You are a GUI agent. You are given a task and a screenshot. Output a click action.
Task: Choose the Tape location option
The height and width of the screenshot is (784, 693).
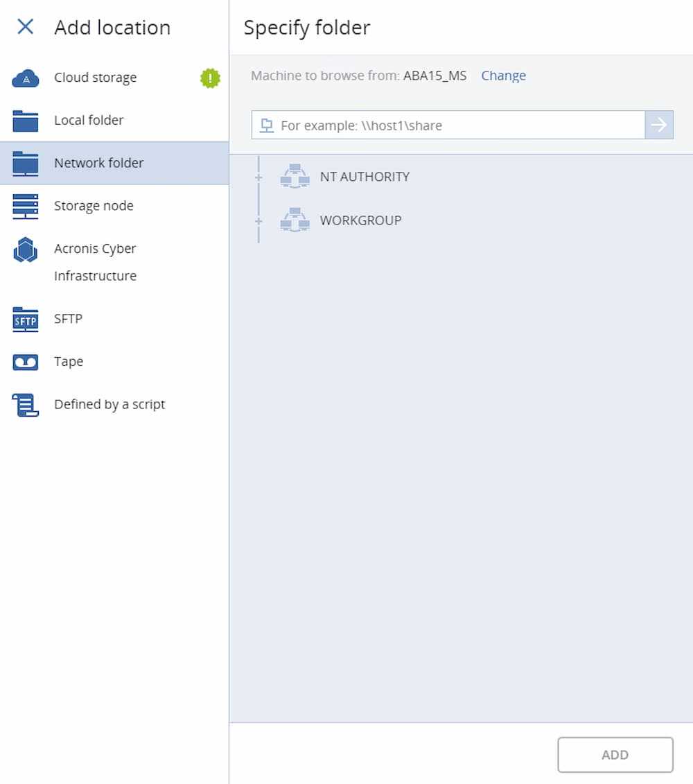69,362
